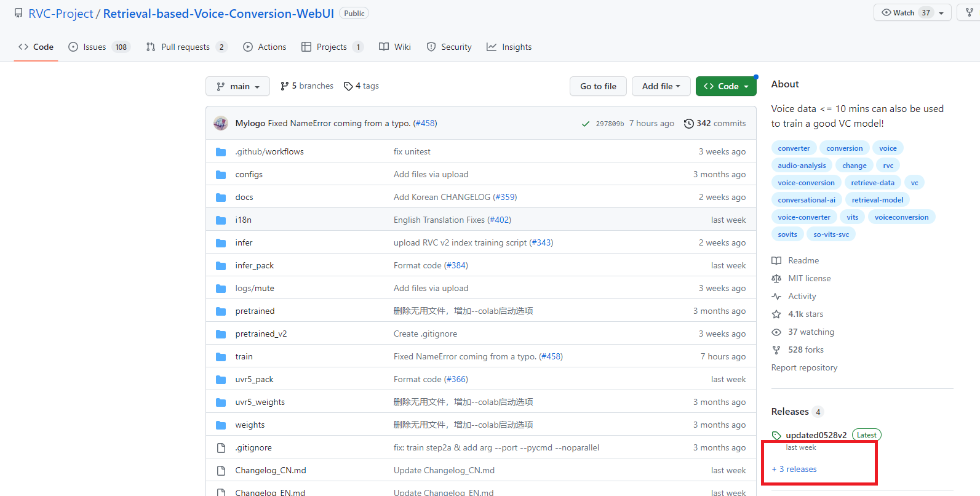The image size is (980, 496).
Task: Select the so-vits-svc topic tag
Action: (831, 234)
